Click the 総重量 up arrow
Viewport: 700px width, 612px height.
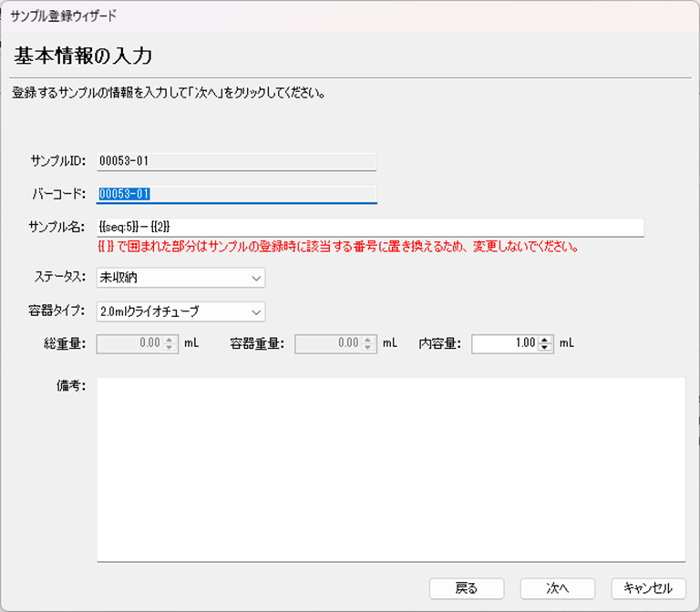(x=169, y=340)
